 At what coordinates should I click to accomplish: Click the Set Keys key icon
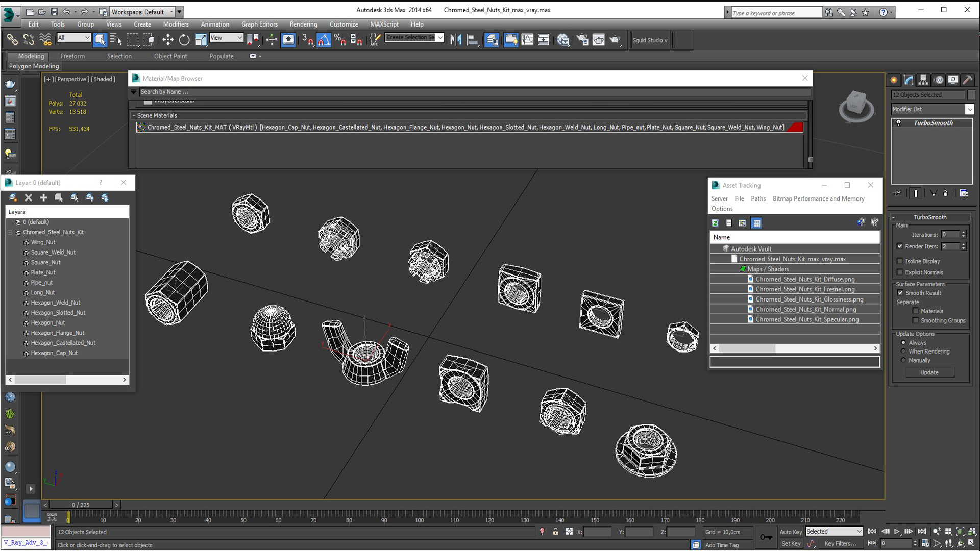point(766,537)
